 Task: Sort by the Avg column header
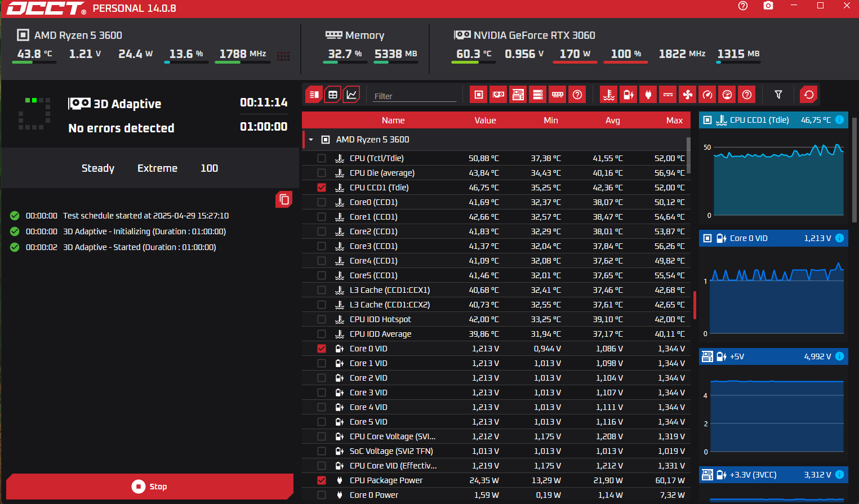coord(613,121)
